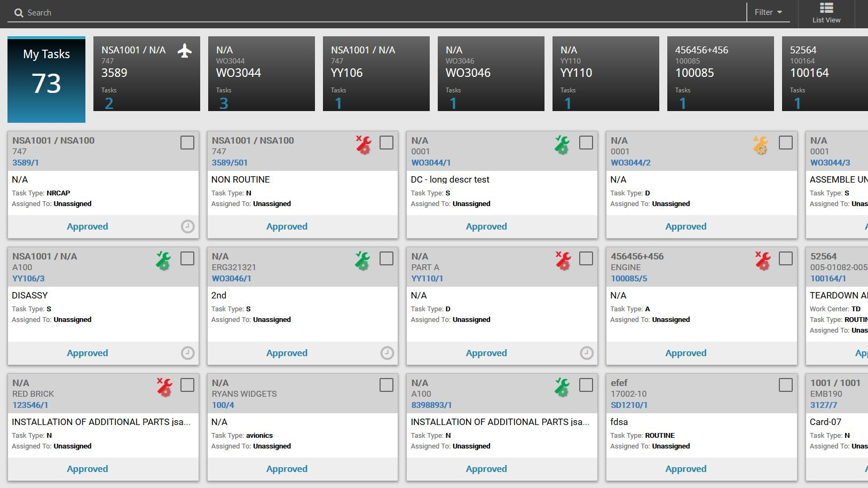Open task link 123546/1
Image resolution: width=868 pixels, height=488 pixels.
[x=30, y=405]
